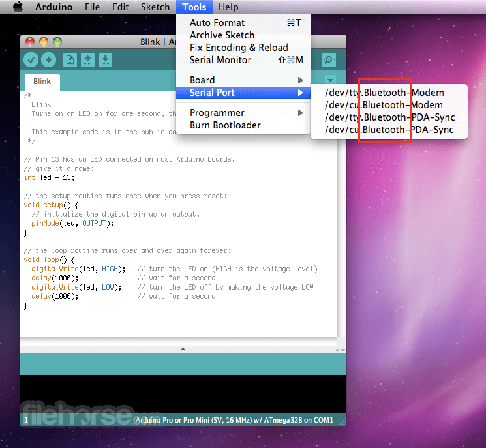Expand the Board submenu

(x=243, y=80)
